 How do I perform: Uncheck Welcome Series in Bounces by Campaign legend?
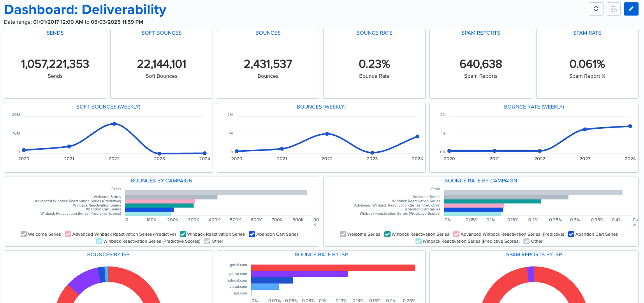point(24,234)
